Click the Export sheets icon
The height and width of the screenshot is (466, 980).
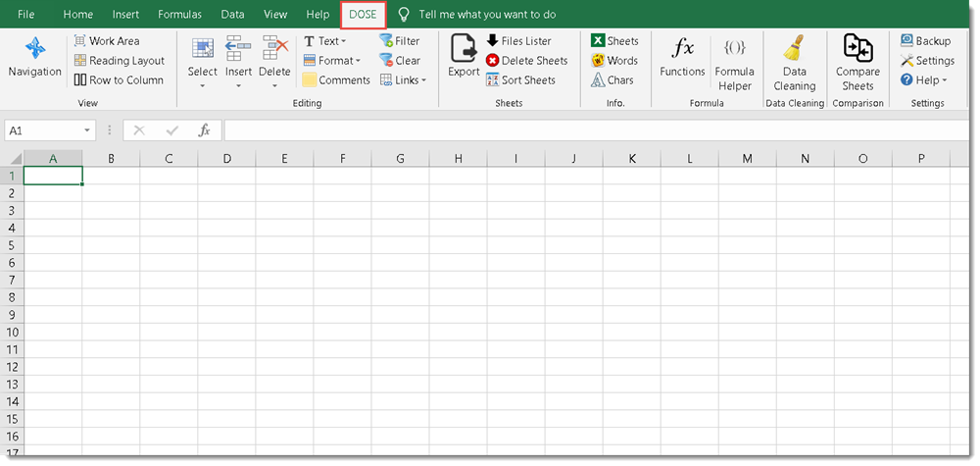pyautogui.click(x=464, y=47)
